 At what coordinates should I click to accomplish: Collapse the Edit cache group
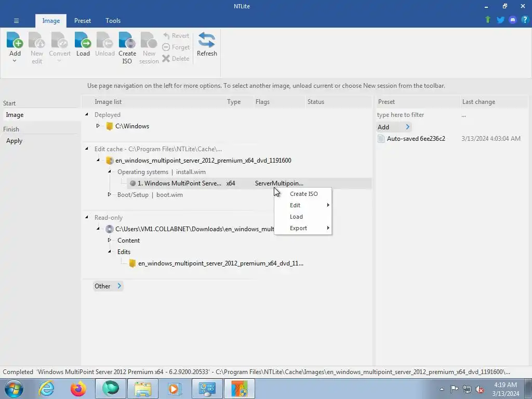coord(87,149)
